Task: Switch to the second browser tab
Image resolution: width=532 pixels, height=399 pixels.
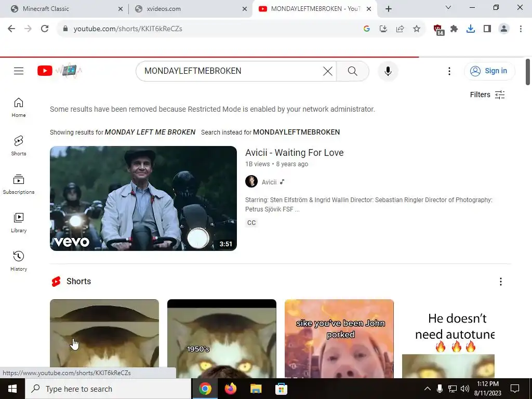Action: click(190, 9)
